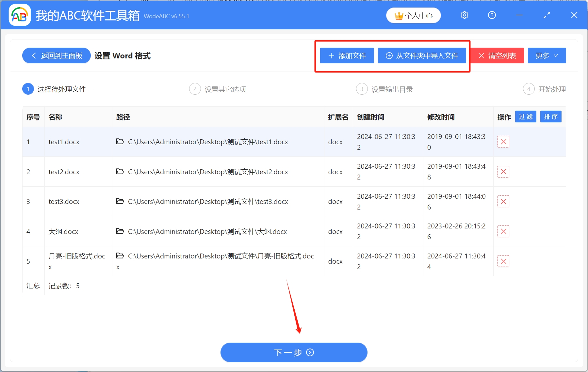Select step 1 选择待处理文件
588x372 pixels.
click(x=54, y=89)
